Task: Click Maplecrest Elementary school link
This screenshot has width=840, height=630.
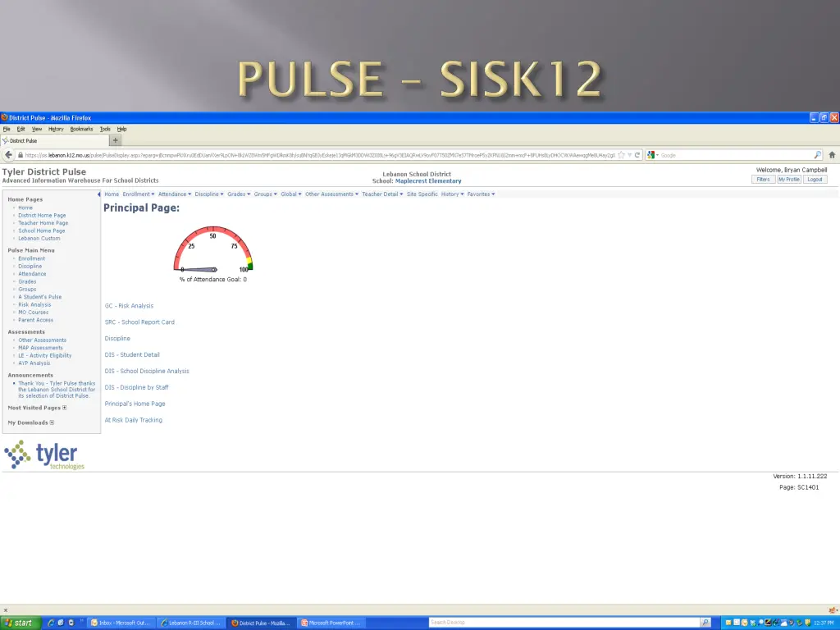Action: pyautogui.click(x=428, y=181)
